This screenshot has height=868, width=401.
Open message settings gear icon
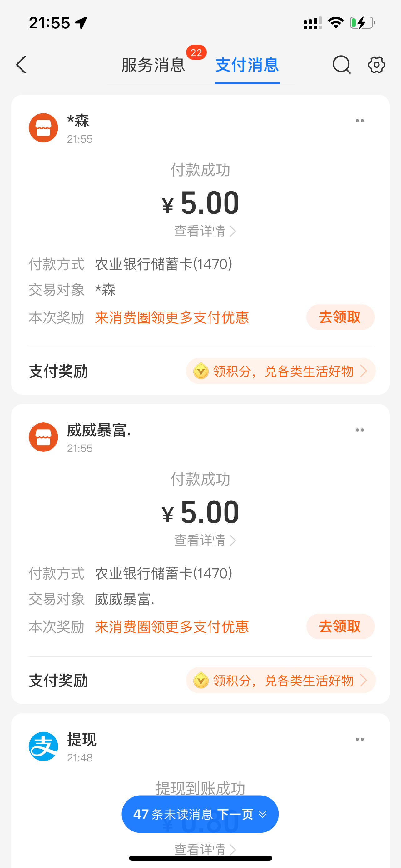tap(376, 65)
